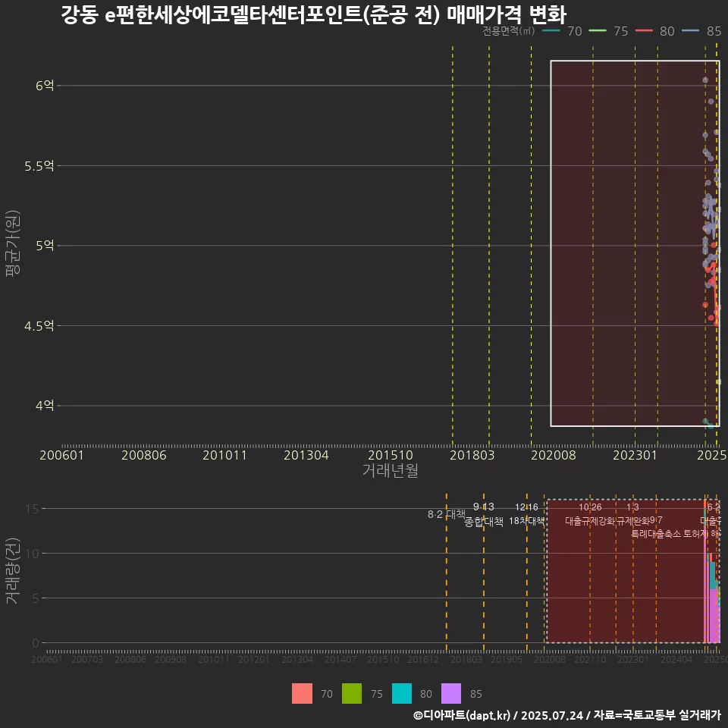Click the green 75㎡ data point near 4.15억

pos(718,381)
